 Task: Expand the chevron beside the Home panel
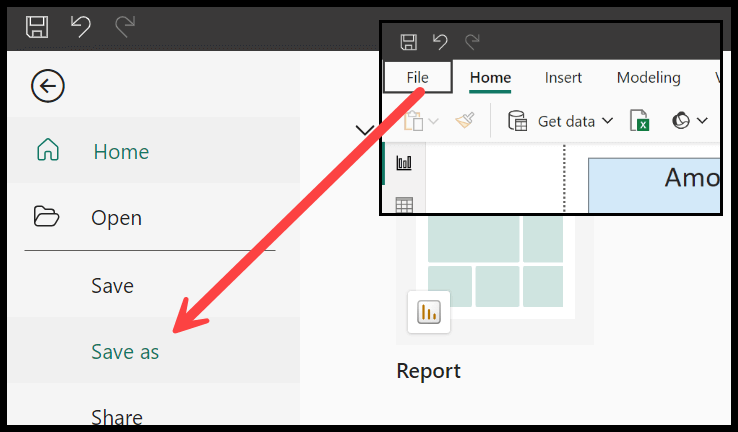point(365,130)
